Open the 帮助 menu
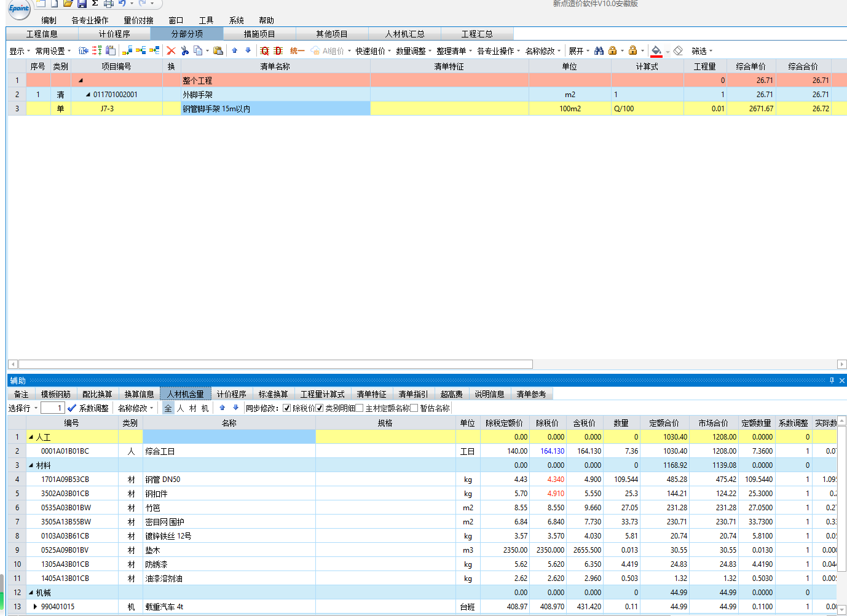Screen dimensions: 847x616 pos(266,20)
